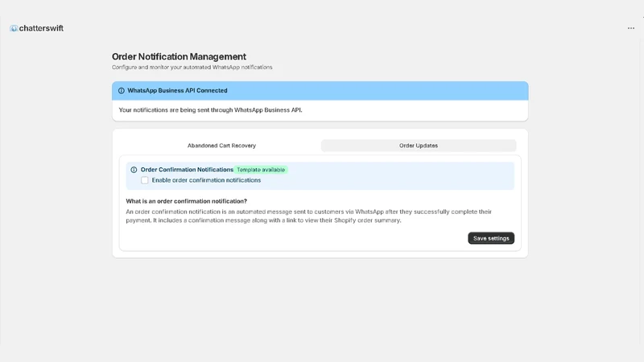
Task: Click the 'Your notifications are being sent' message
Action: [x=210, y=110]
